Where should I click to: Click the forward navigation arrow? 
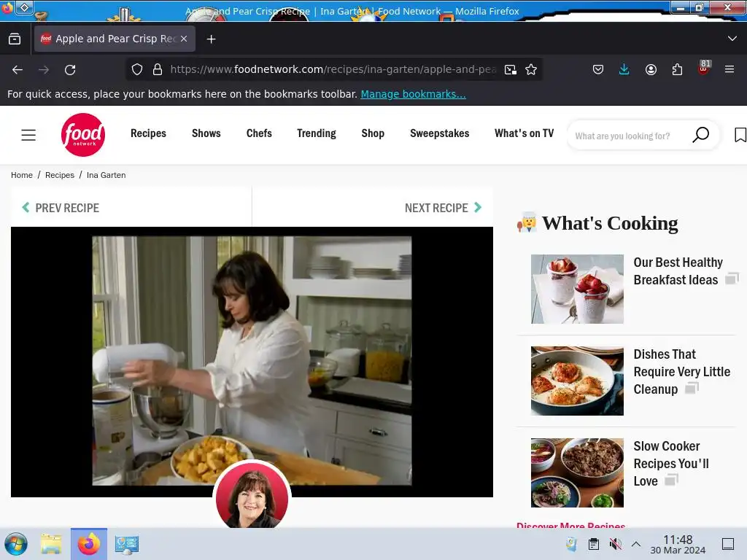tap(44, 69)
